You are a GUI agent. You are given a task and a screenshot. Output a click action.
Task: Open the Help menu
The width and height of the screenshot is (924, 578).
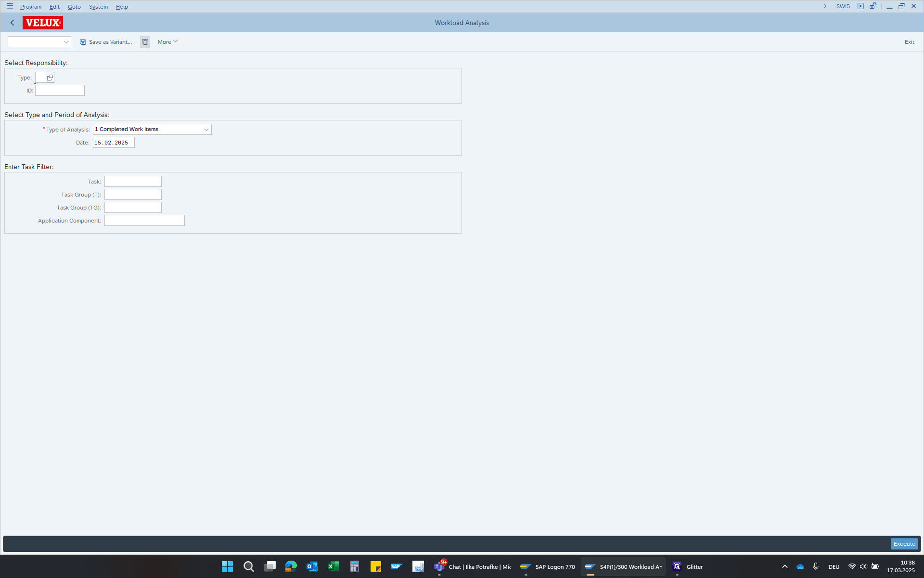pyautogui.click(x=122, y=7)
